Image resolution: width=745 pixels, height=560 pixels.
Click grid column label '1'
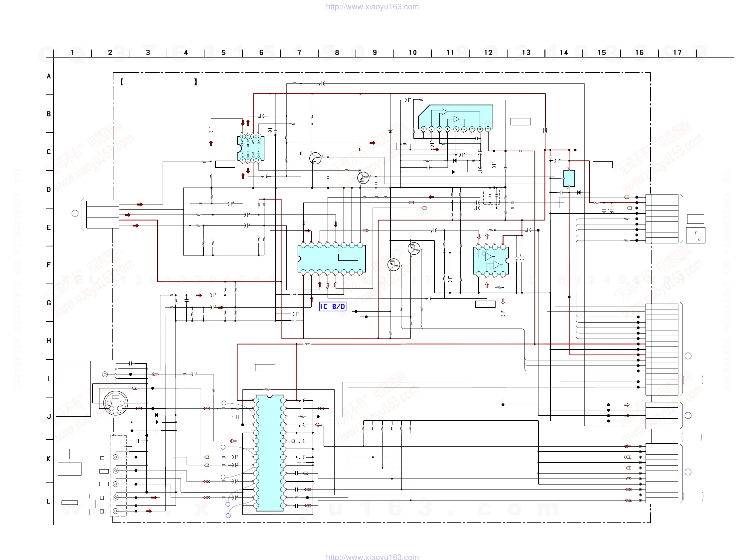[72, 53]
